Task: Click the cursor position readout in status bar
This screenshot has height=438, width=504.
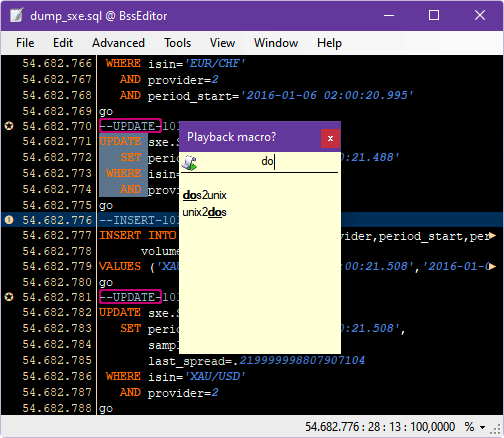Action: coord(380,427)
